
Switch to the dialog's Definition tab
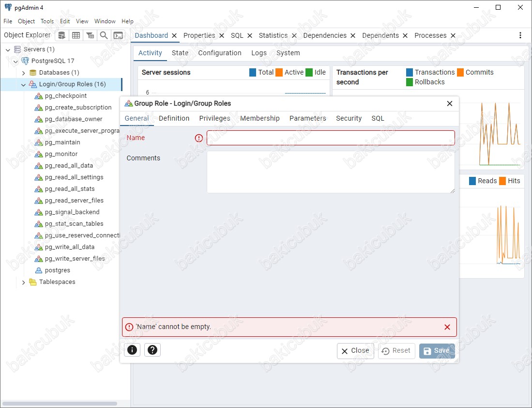coord(174,118)
